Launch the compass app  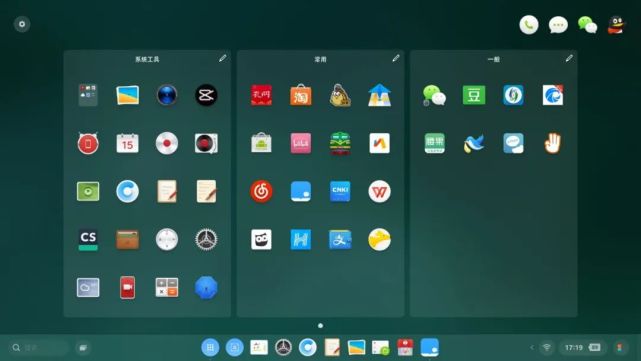(167, 239)
